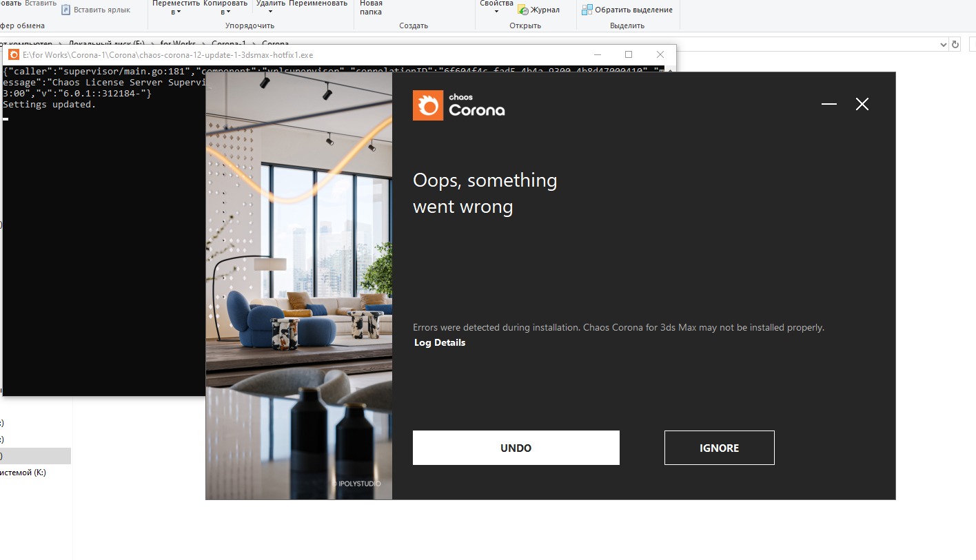Open the Log Details link
This screenshot has width=976, height=560.
440,342
